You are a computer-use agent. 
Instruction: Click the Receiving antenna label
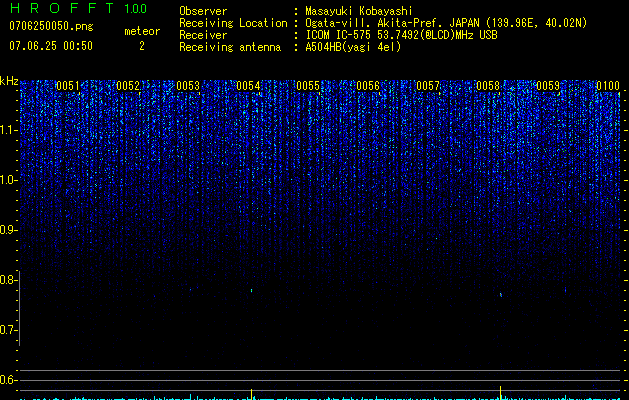tap(230, 47)
